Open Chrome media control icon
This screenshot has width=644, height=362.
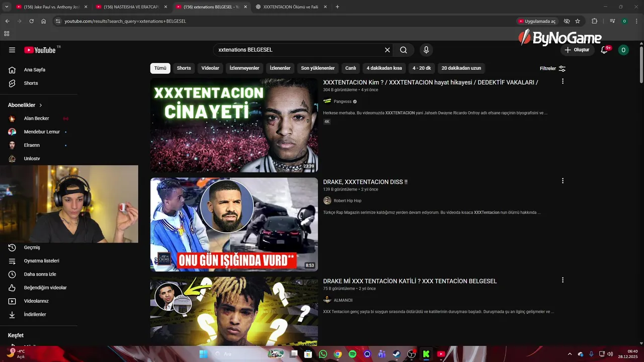click(x=612, y=21)
